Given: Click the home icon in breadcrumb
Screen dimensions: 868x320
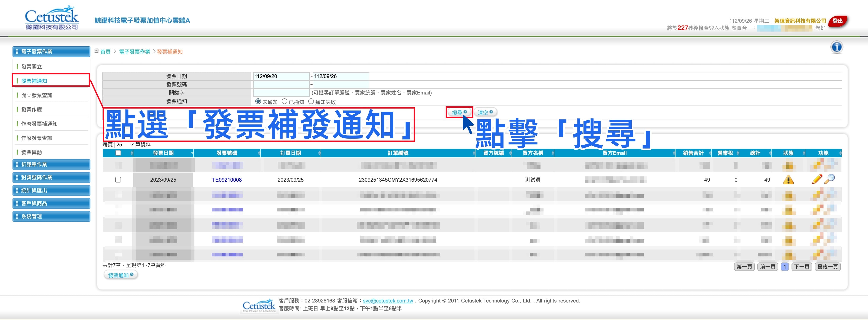Looking at the screenshot, I should [x=96, y=51].
